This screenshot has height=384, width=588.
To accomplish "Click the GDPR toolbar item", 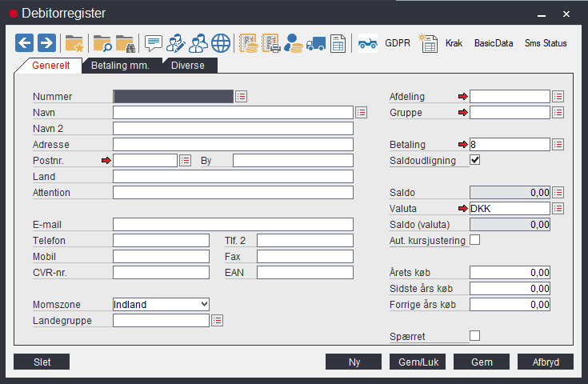I will (x=398, y=43).
